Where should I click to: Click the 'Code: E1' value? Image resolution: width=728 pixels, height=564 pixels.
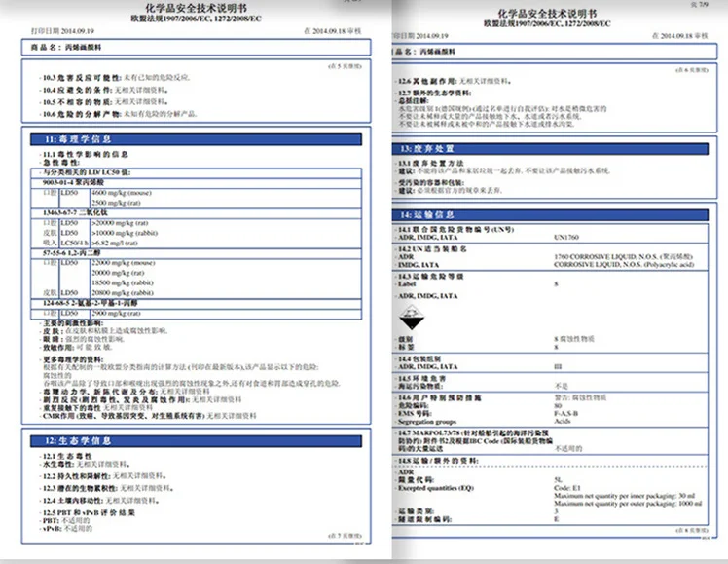(x=567, y=488)
